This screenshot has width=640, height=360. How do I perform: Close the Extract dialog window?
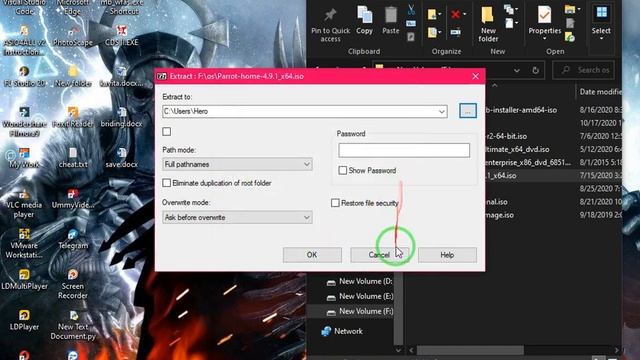point(475,76)
